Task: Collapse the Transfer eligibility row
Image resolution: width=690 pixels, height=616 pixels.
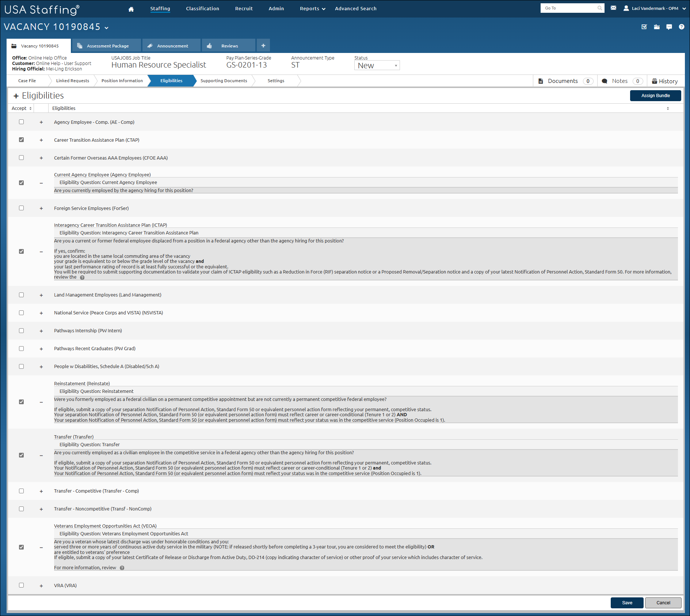Action: coord(41,456)
